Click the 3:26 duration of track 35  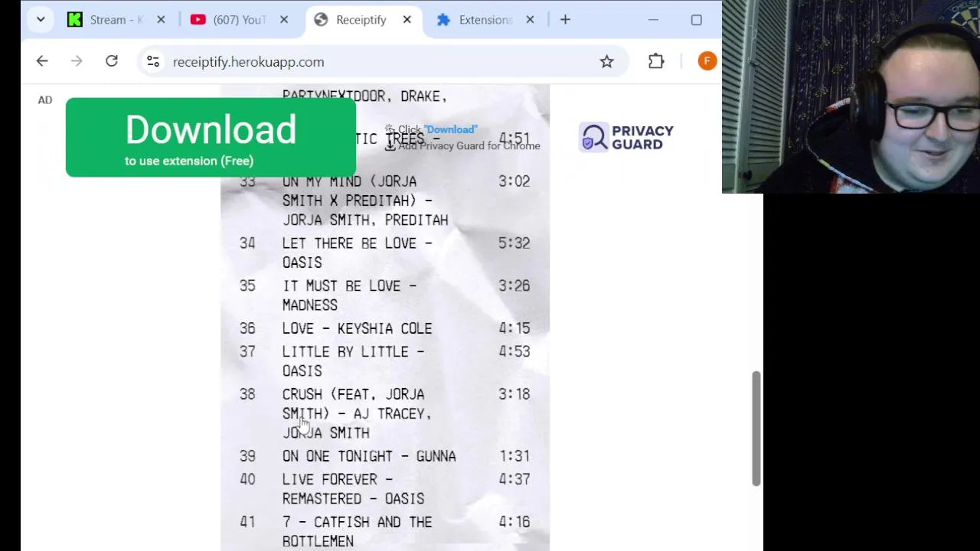click(x=514, y=286)
